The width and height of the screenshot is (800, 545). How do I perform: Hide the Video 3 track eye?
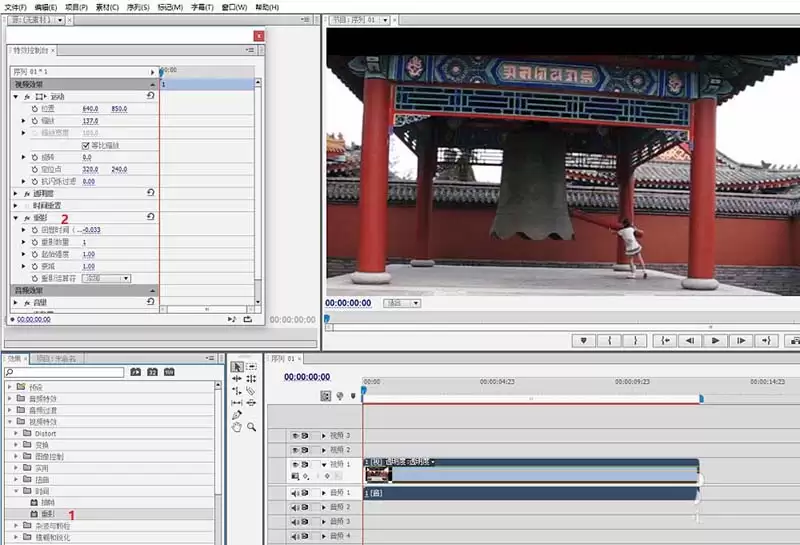coord(295,436)
